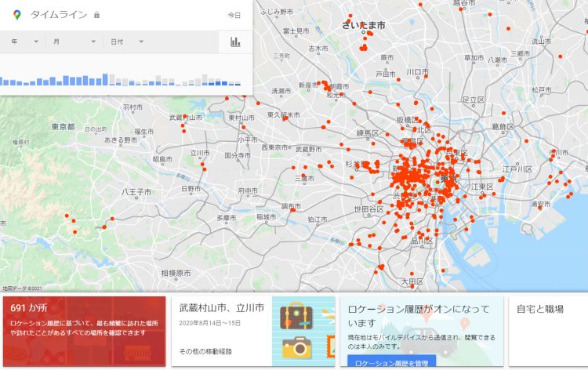
Task: Click the lock icon beside タイムライン
Action: (96, 15)
